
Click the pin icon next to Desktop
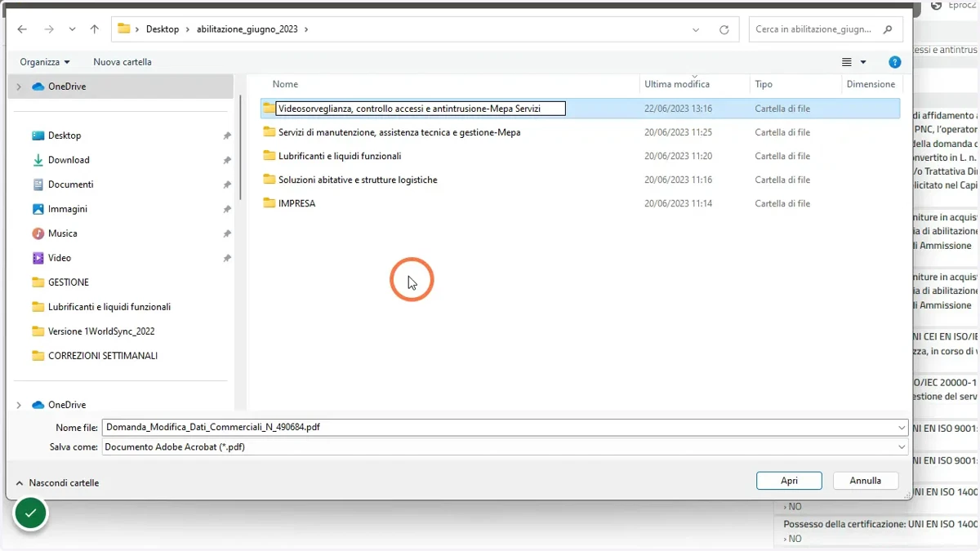click(x=227, y=136)
